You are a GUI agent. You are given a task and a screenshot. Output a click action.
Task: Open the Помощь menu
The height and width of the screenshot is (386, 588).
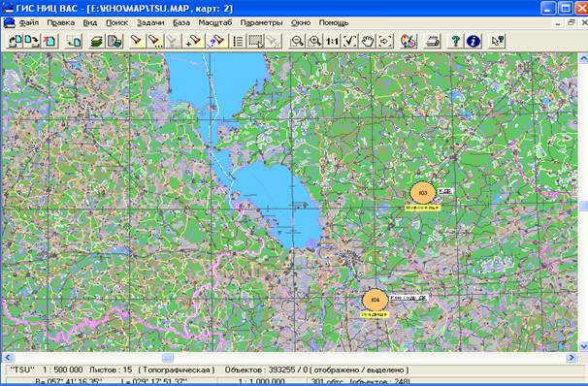click(334, 23)
